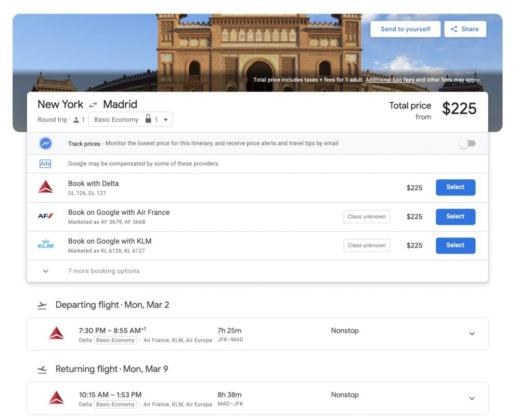Viewport: 520px width, 420px height.
Task: Click the Delta logo in booking options
Action: click(46, 188)
